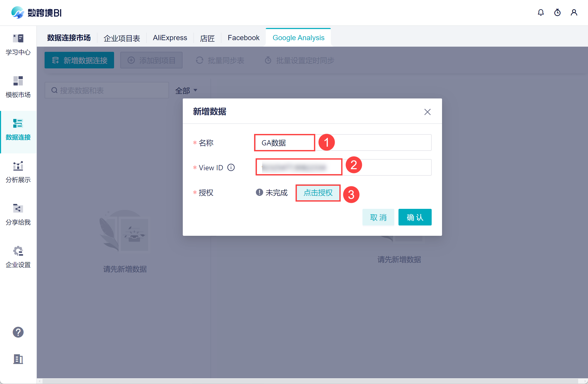Click the timer clock icon in header
The image size is (588, 384).
pyautogui.click(x=557, y=12)
